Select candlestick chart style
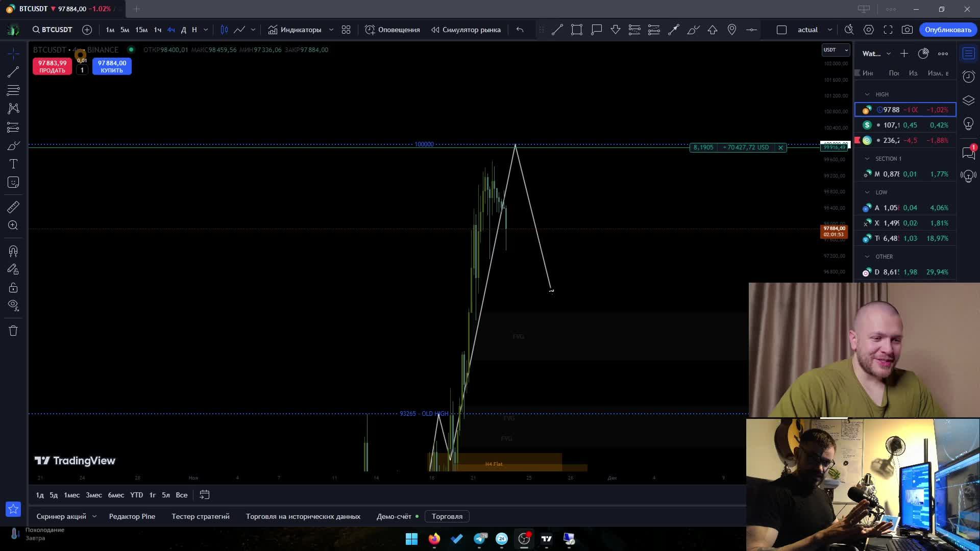The image size is (980, 551). (x=224, y=30)
